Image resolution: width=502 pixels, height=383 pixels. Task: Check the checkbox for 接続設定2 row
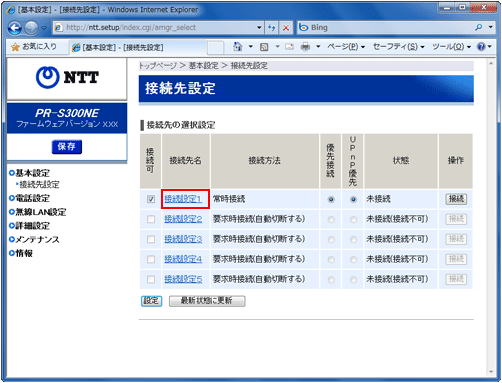coord(151,219)
